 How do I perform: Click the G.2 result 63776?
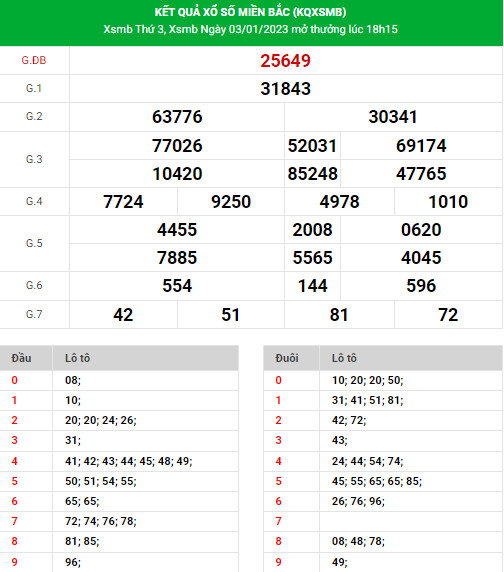point(177,117)
